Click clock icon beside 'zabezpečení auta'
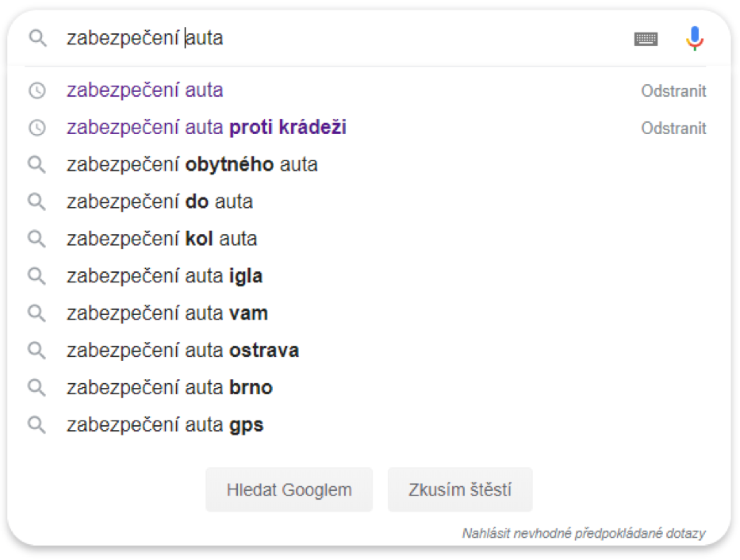Viewport: 740px width, 560px height. click(x=37, y=90)
